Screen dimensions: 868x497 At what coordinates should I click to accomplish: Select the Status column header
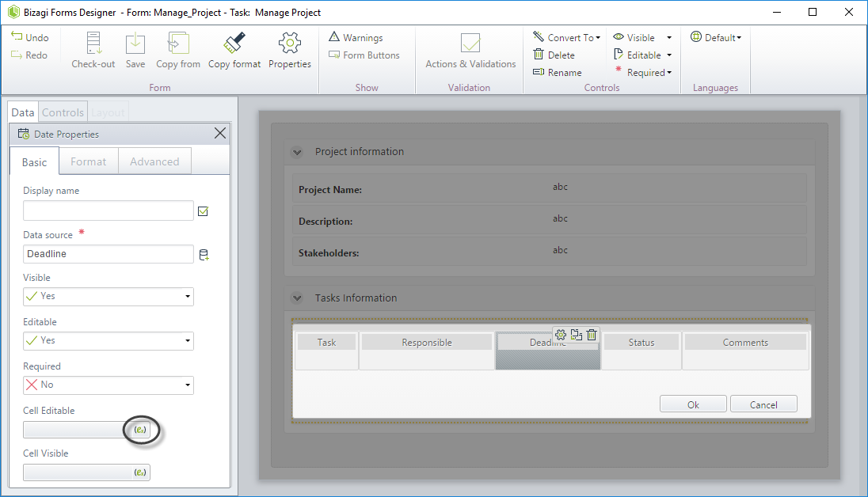641,343
